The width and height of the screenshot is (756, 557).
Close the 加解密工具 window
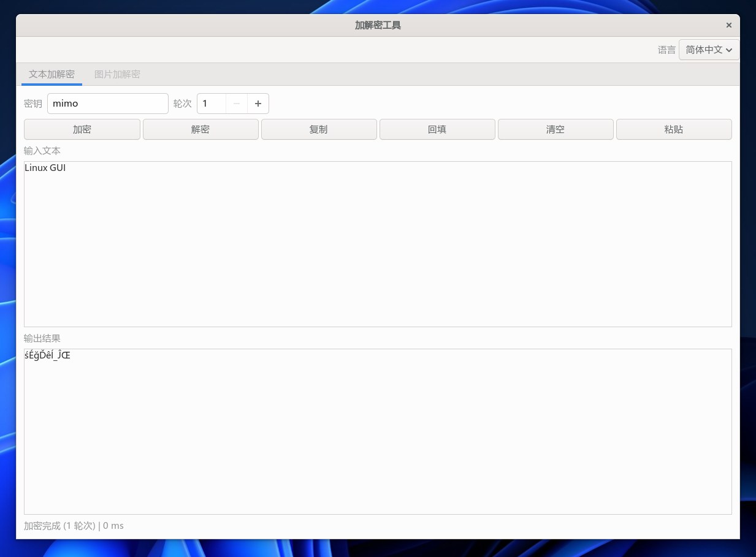(729, 25)
